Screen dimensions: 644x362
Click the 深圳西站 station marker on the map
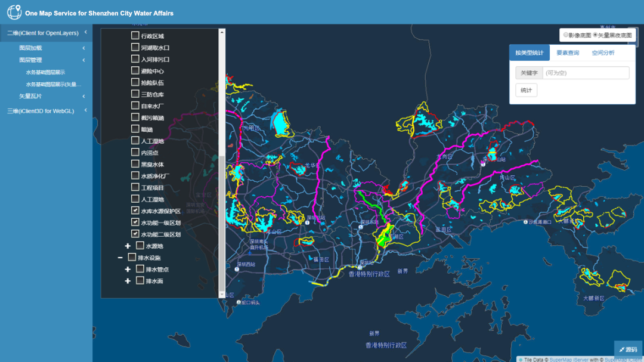pyautogui.click(x=237, y=270)
